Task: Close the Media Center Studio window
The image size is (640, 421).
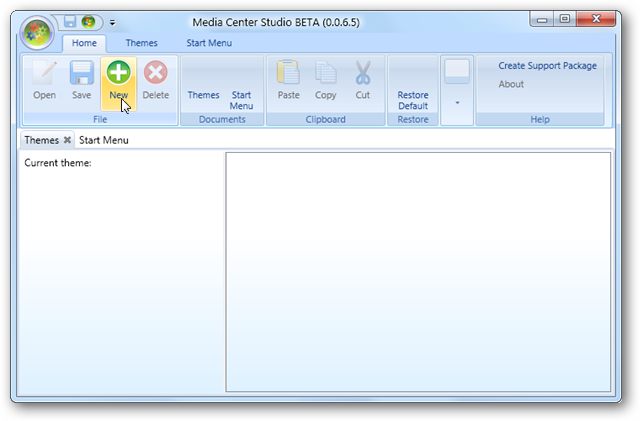Action: 596,19
